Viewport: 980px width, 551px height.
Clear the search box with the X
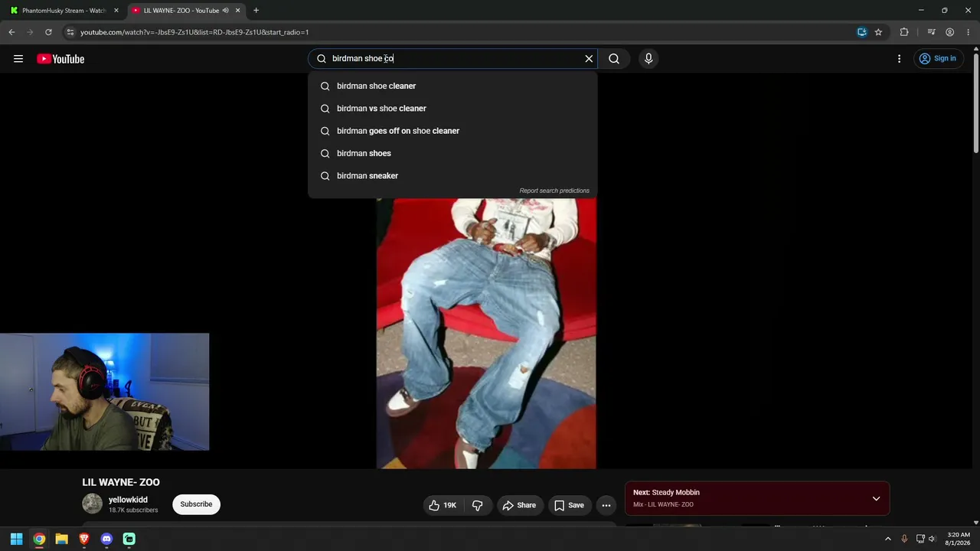point(589,59)
